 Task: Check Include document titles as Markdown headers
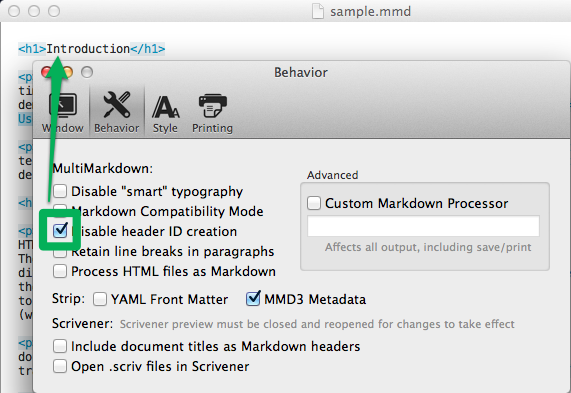(60, 346)
